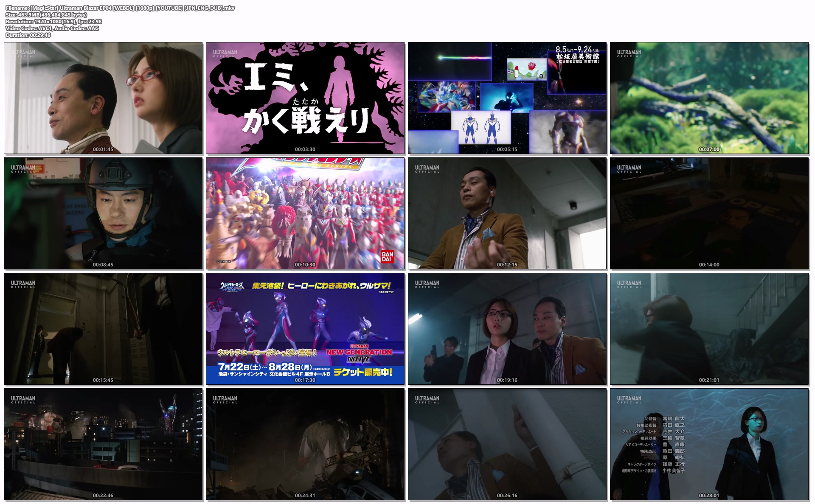Select the monster in rubble thumbnail 00:24:31

pos(305,444)
